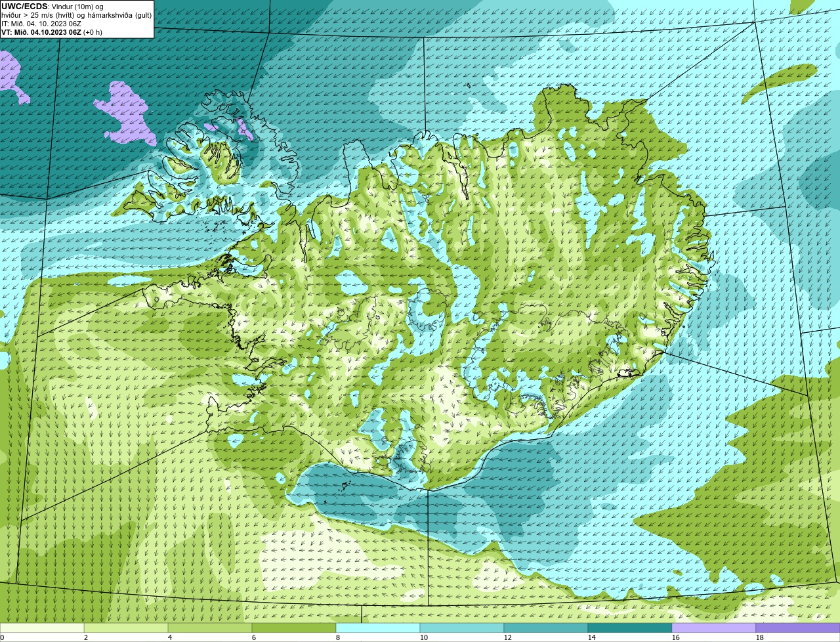Click the "IT: Mið. 04. 10. 2023 06Z" line

41,24
